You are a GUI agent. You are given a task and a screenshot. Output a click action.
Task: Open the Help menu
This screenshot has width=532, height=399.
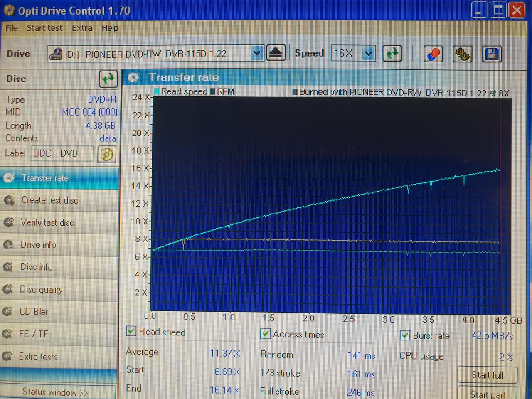coord(110,28)
